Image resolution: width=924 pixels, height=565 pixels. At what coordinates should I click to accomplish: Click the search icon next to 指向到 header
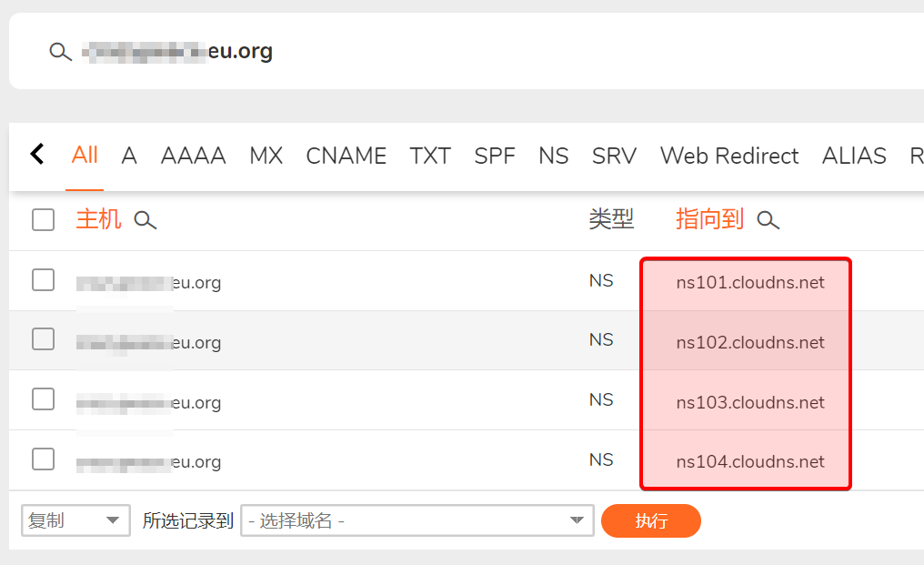coord(768,220)
